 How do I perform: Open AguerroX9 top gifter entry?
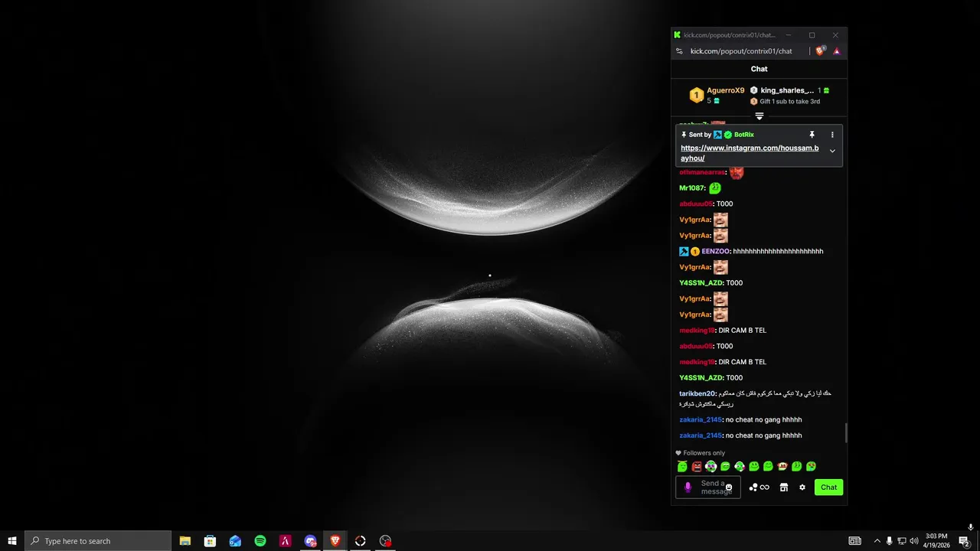click(x=717, y=95)
